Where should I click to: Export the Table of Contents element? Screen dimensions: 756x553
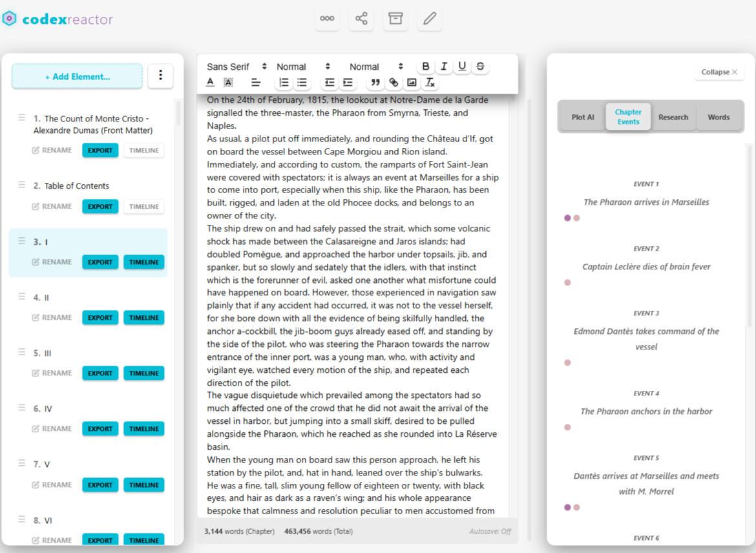[x=100, y=206]
